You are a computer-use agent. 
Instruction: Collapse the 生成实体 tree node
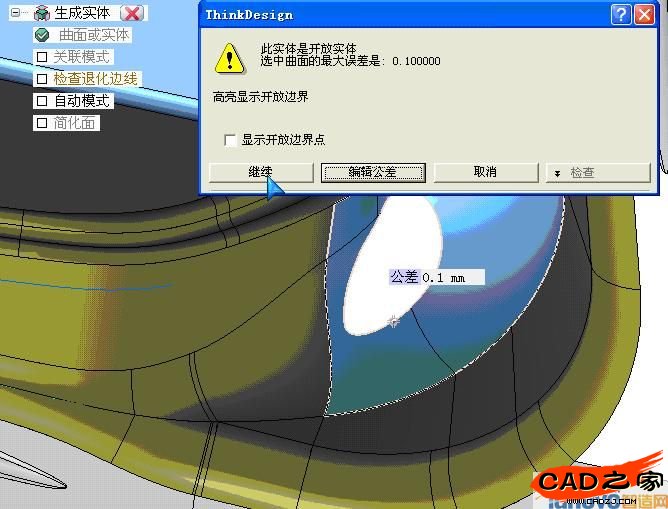tap(15, 13)
